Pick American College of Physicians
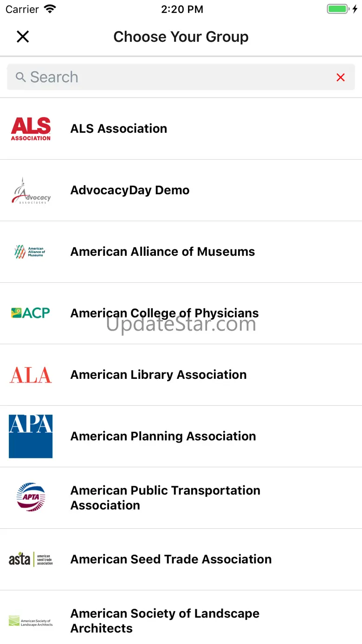Image resolution: width=362 pixels, height=644 pixels. tap(164, 313)
